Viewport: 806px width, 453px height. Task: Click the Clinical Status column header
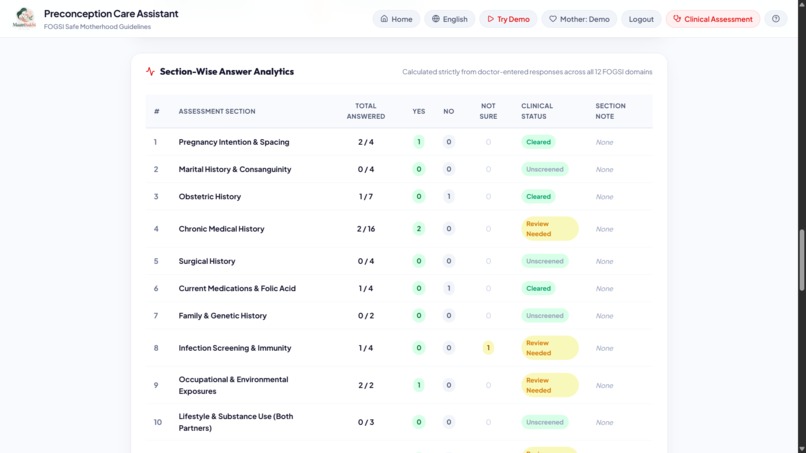[537, 111]
